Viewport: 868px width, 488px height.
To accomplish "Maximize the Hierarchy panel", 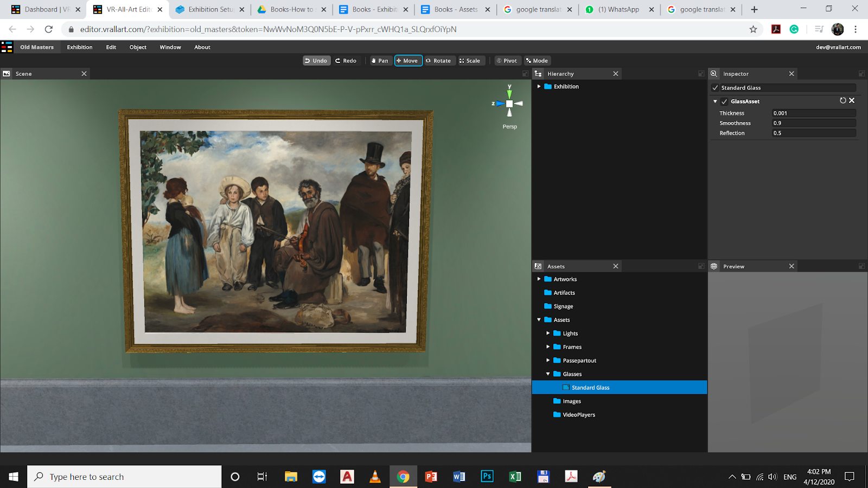I will coord(701,74).
